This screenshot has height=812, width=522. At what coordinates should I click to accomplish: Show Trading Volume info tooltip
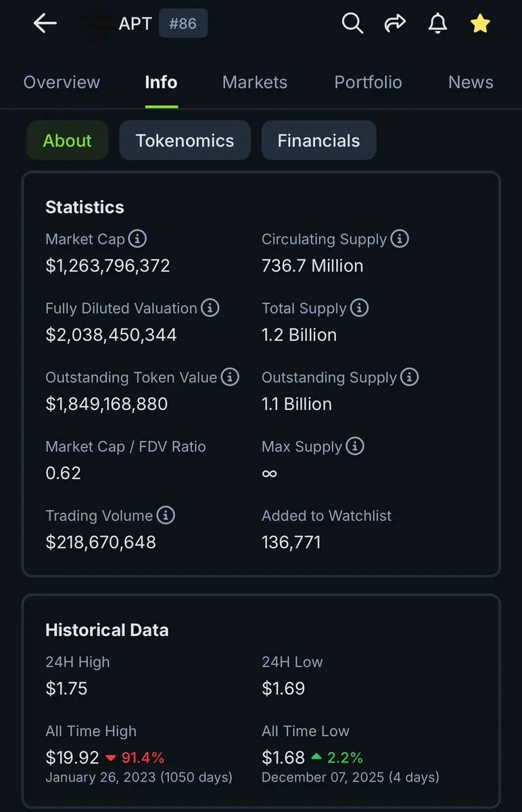tap(166, 515)
